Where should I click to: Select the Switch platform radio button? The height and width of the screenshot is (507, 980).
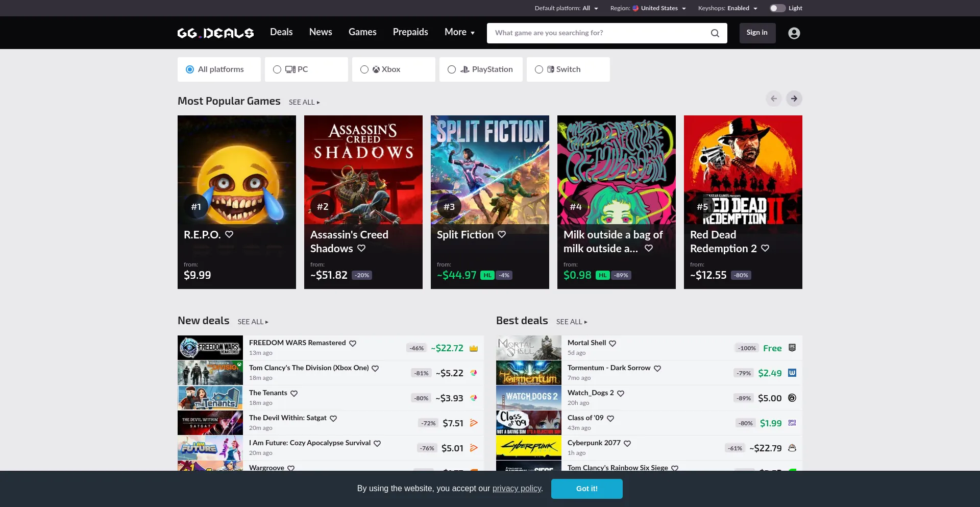[x=539, y=69]
